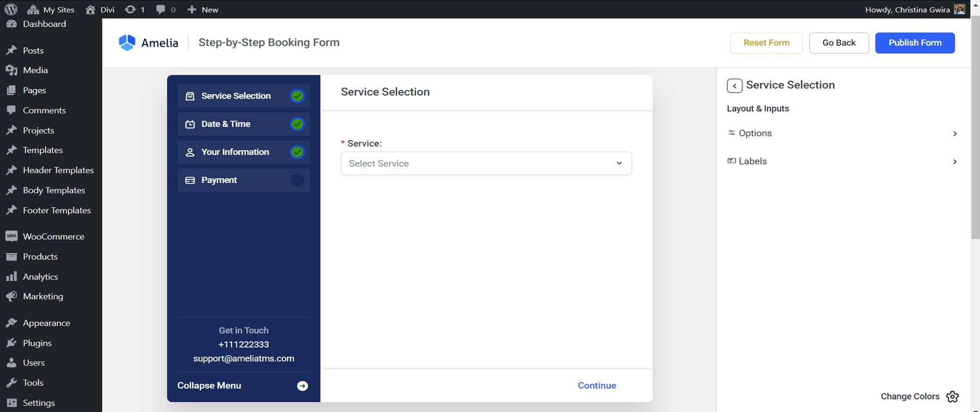980x412 pixels.
Task: Go to Your Information step
Action: 235,152
